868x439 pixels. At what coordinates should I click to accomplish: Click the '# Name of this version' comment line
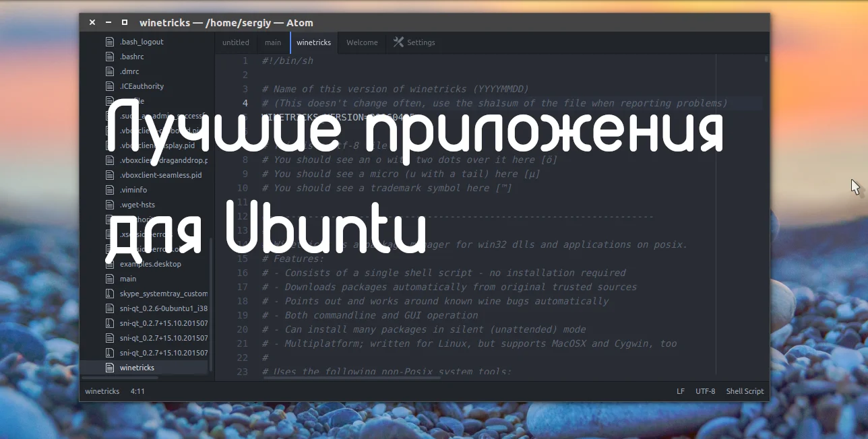(x=396, y=89)
